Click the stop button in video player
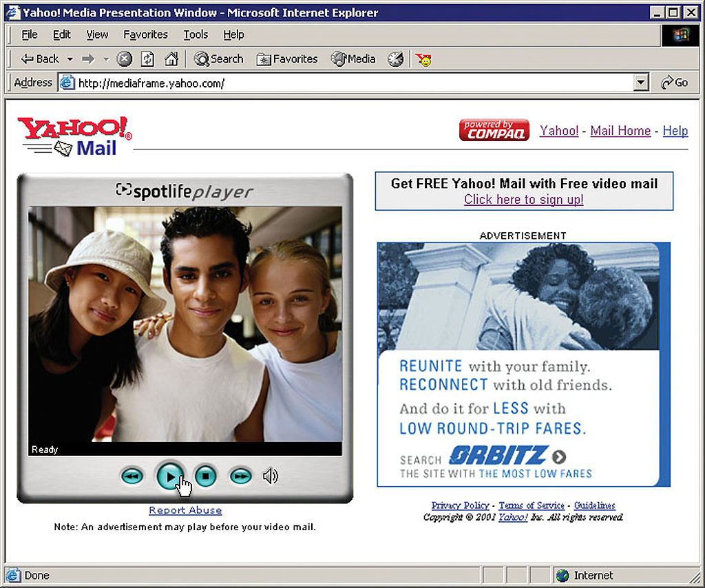This screenshot has height=588, width=705. (x=205, y=476)
